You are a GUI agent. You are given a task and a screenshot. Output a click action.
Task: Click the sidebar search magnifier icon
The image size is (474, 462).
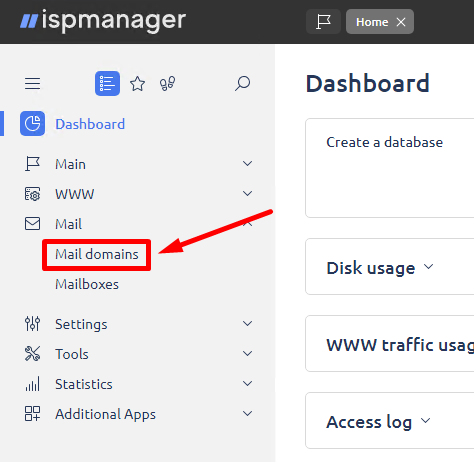click(x=242, y=83)
